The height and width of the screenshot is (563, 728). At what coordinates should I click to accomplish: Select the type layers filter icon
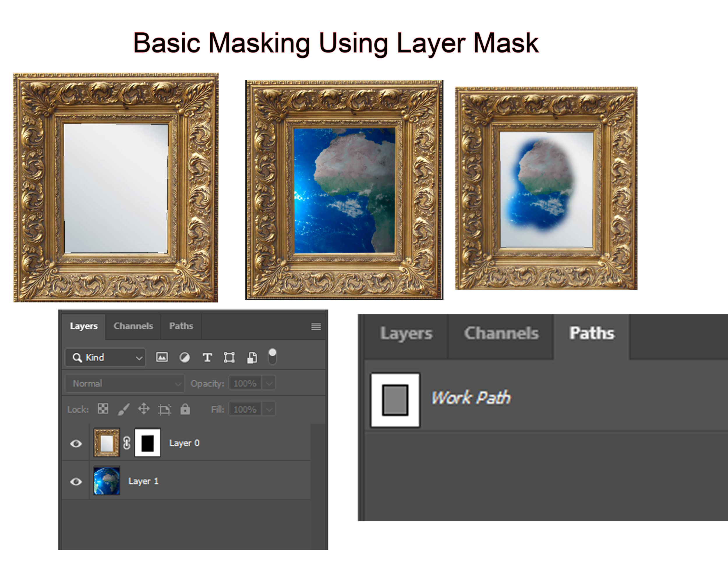pyautogui.click(x=207, y=357)
